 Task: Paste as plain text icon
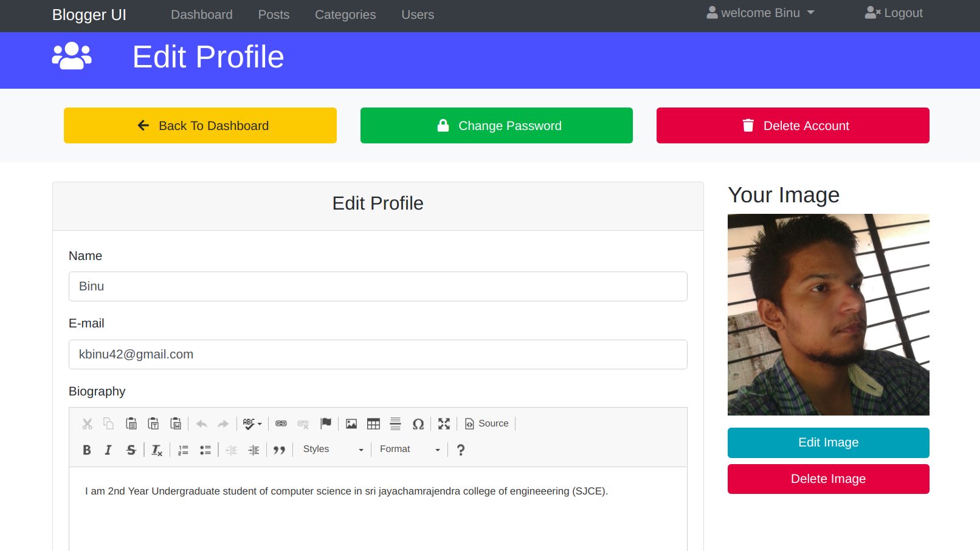click(153, 423)
